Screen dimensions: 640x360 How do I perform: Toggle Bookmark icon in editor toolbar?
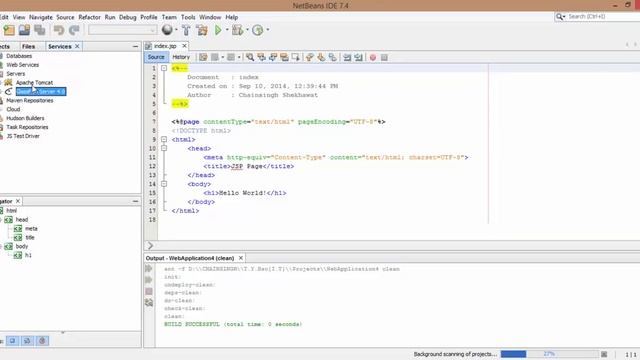pyautogui.click(x=333, y=58)
